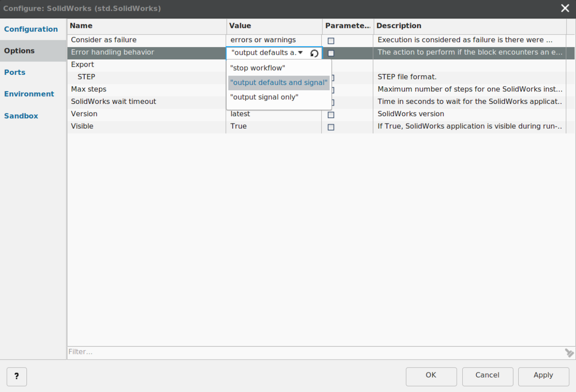Tick parameter checkbox for Version

point(331,115)
